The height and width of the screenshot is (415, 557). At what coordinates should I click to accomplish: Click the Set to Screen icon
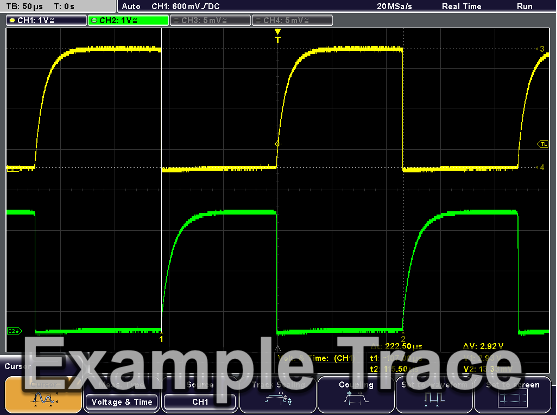point(512,399)
